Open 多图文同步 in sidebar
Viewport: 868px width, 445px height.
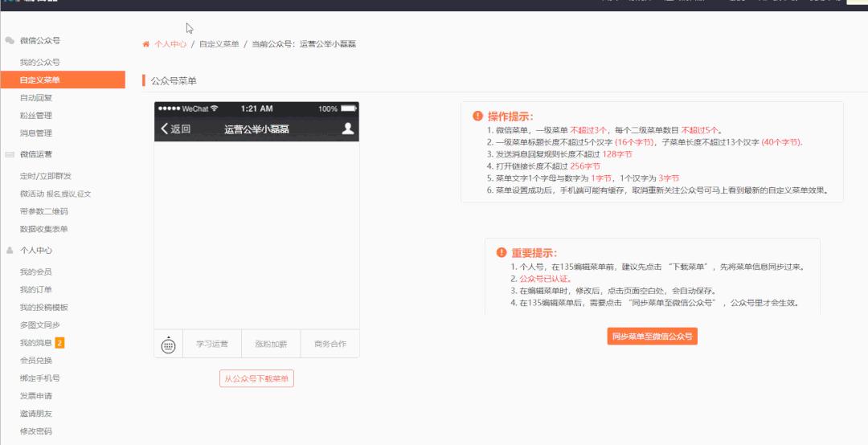tap(40, 325)
